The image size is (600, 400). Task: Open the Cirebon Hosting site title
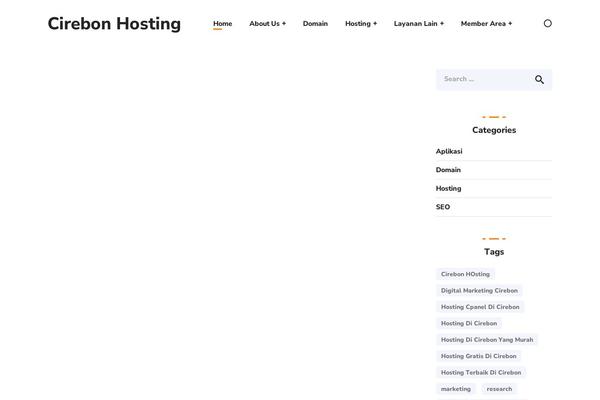click(114, 23)
